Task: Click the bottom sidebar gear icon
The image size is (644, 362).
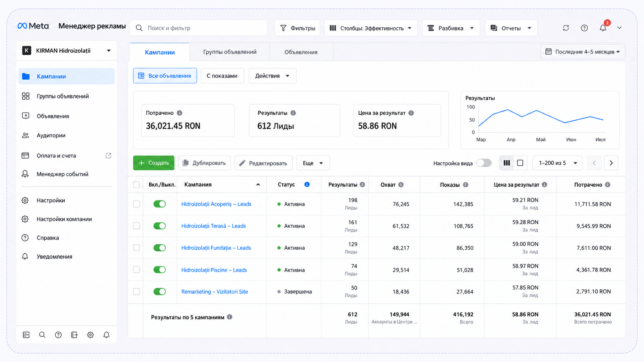Action: (x=90, y=335)
